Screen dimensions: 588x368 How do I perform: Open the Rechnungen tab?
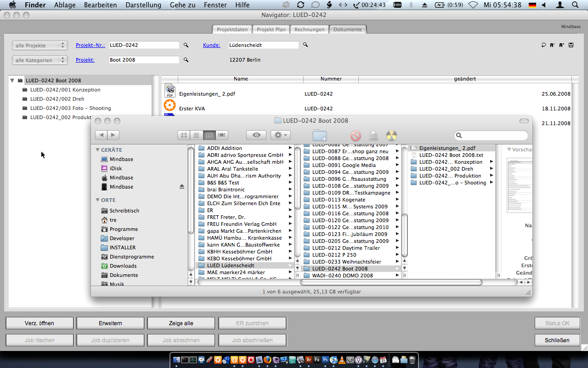309,29
